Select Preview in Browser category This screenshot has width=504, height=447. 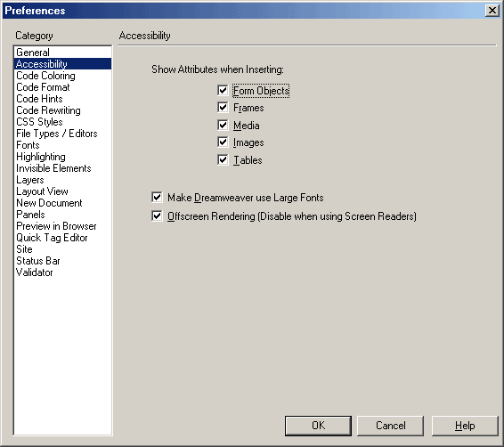coord(56,226)
